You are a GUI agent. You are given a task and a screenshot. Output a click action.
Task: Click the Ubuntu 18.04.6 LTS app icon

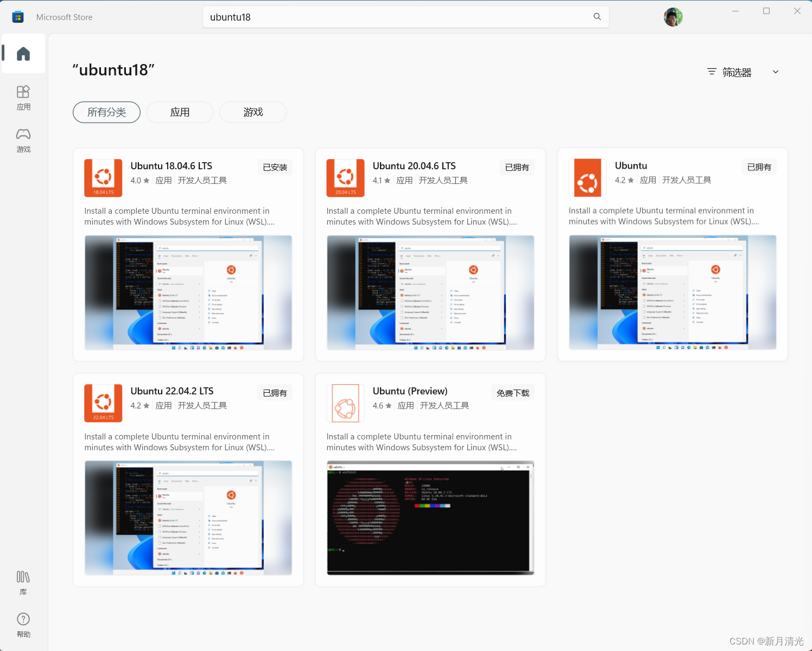coord(103,178)
